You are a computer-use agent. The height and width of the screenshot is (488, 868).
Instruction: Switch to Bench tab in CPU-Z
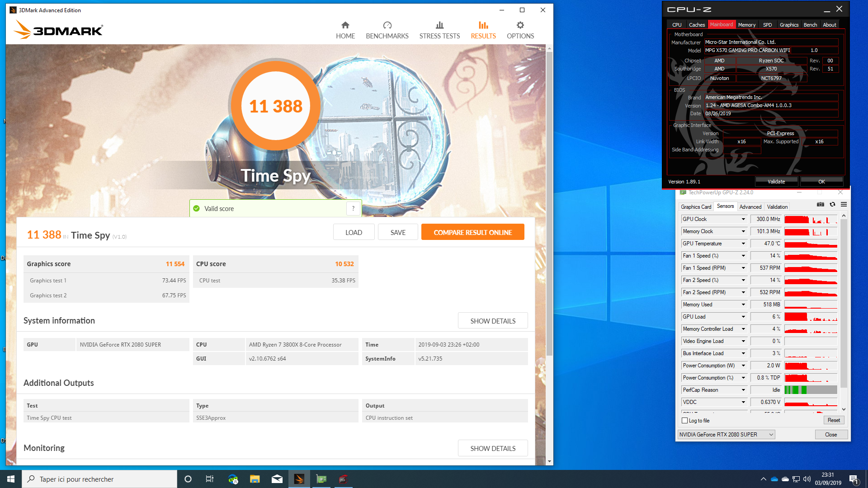tap(810, 25)
